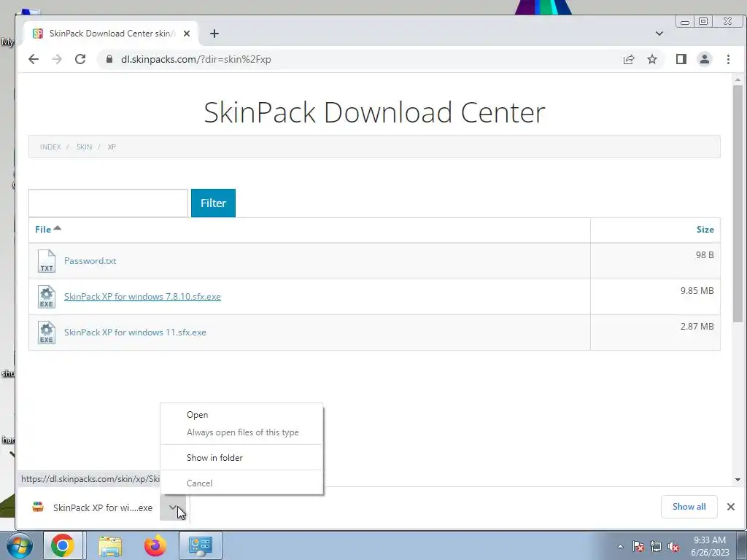Screen dimensions: 747x560
Task: Click EXE icon for SkinPack XP 7.8.10
Action: pos(46,297)
